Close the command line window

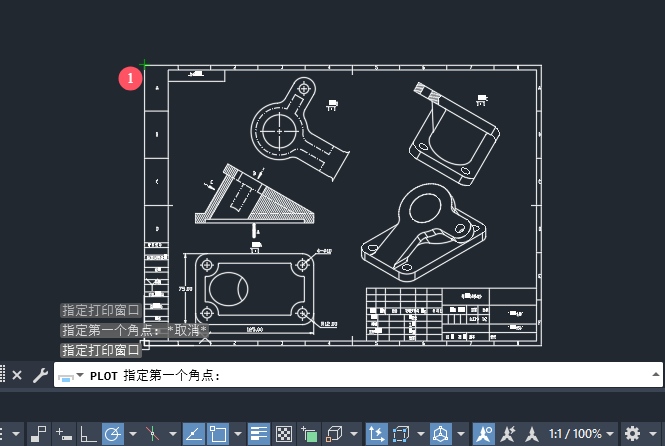click(17, 375)
